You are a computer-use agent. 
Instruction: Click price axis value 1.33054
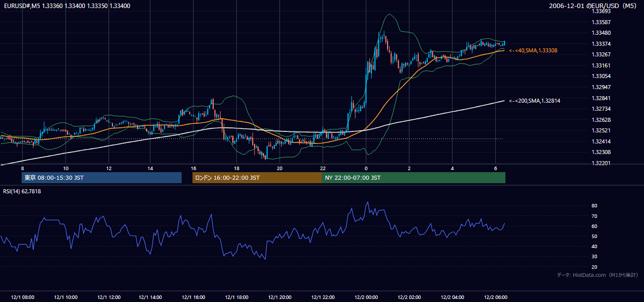click(601, 76)
